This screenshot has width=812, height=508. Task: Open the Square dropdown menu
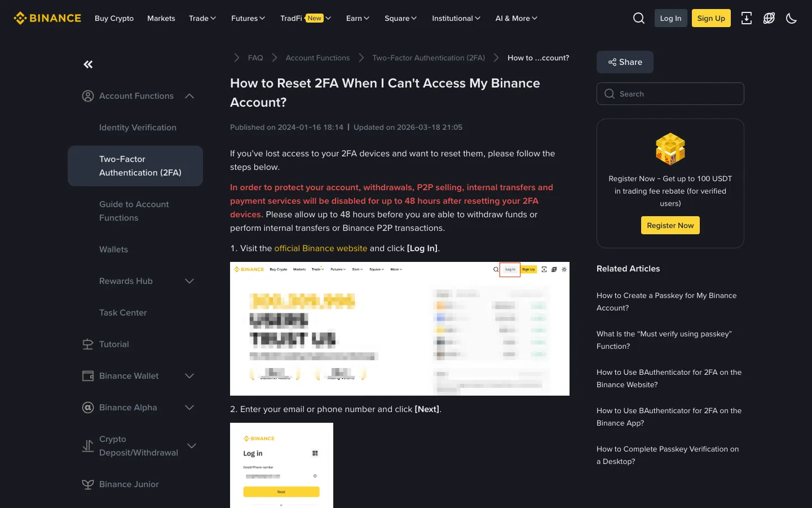[x=401, y=18]
